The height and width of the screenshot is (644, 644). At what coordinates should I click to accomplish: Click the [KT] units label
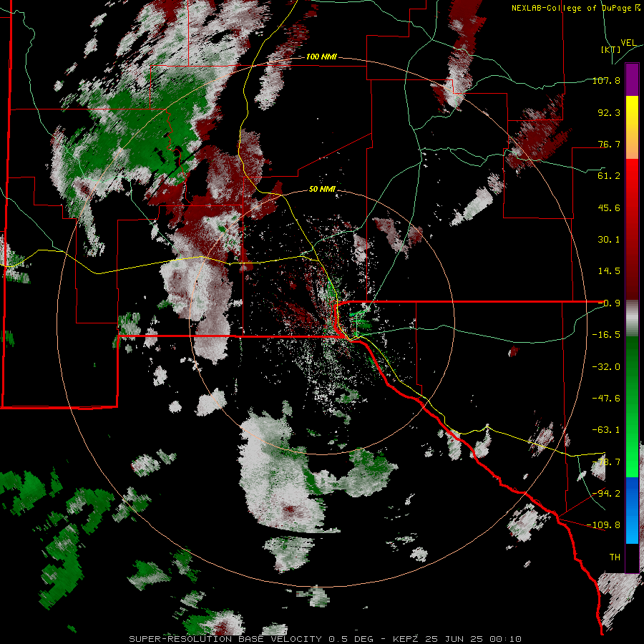pyautogui.click(x=611, y=49)
